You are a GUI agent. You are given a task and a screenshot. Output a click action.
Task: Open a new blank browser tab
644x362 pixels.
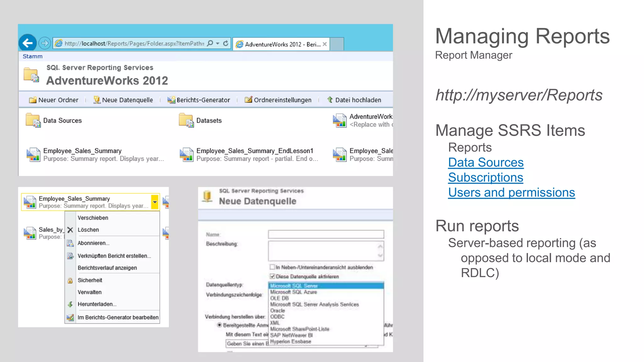337,44
